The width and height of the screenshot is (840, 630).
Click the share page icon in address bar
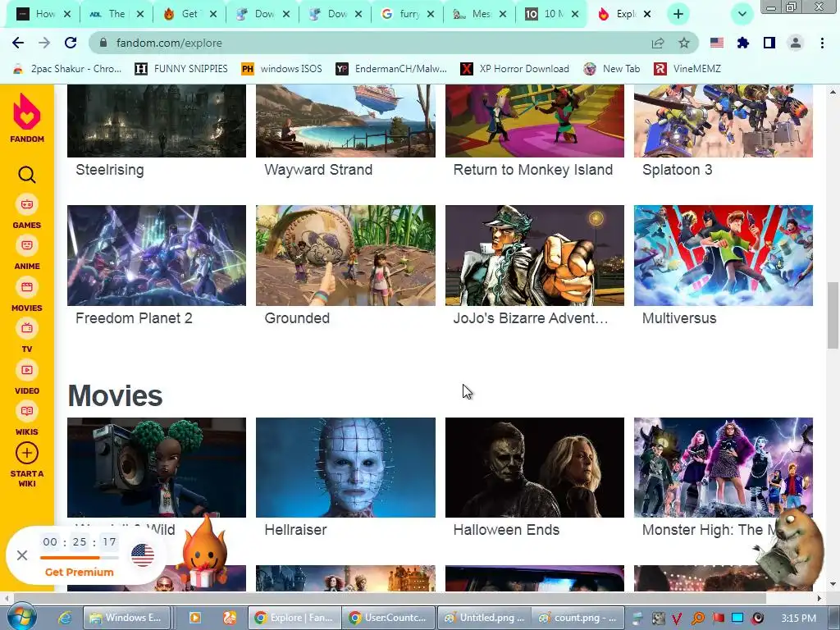tap(658, 43)
